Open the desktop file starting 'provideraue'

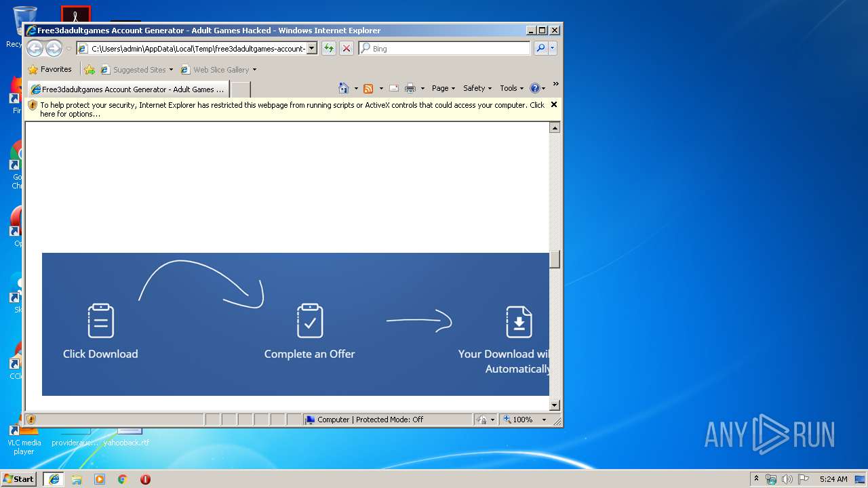point(75,438)
